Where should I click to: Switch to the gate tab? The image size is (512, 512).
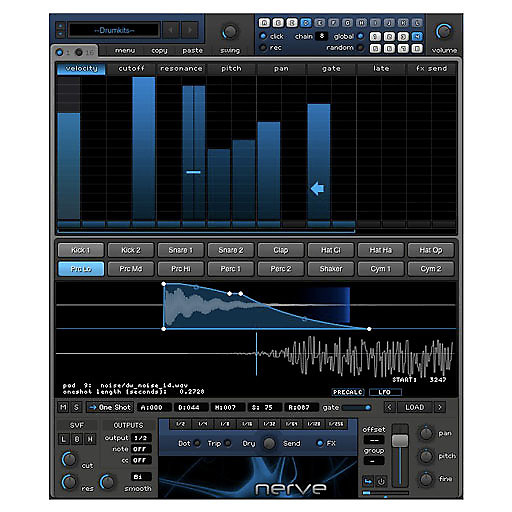click(x=331, y=69)
